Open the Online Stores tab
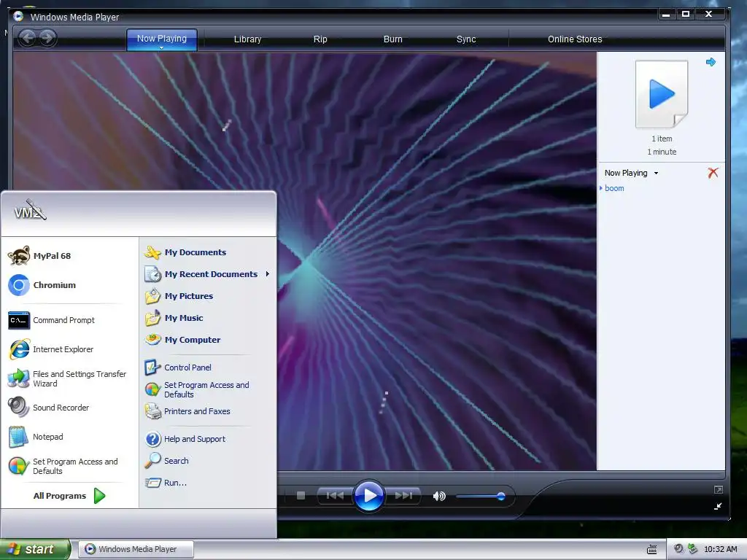The height and width of the screenshot is (560, 747). click(575, 39)
